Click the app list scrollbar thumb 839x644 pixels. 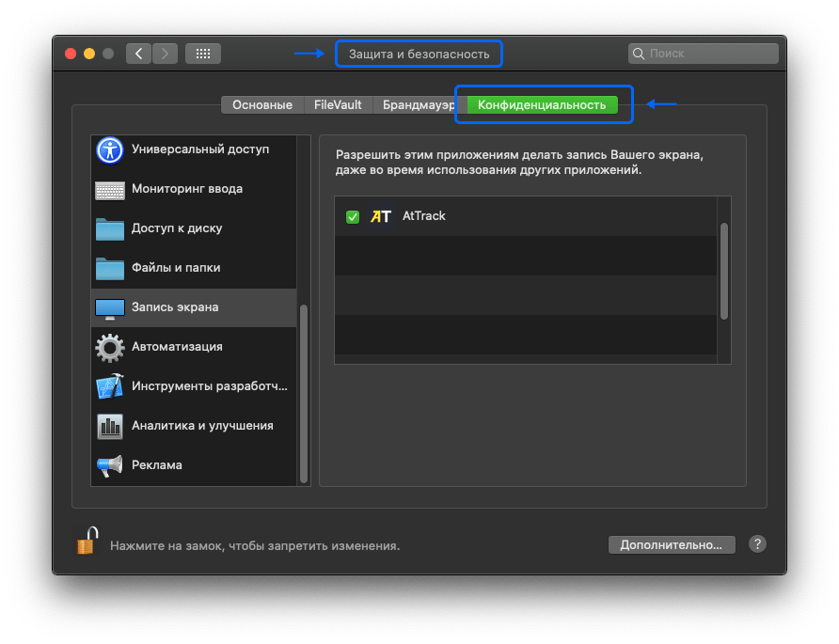pos(724,271)
